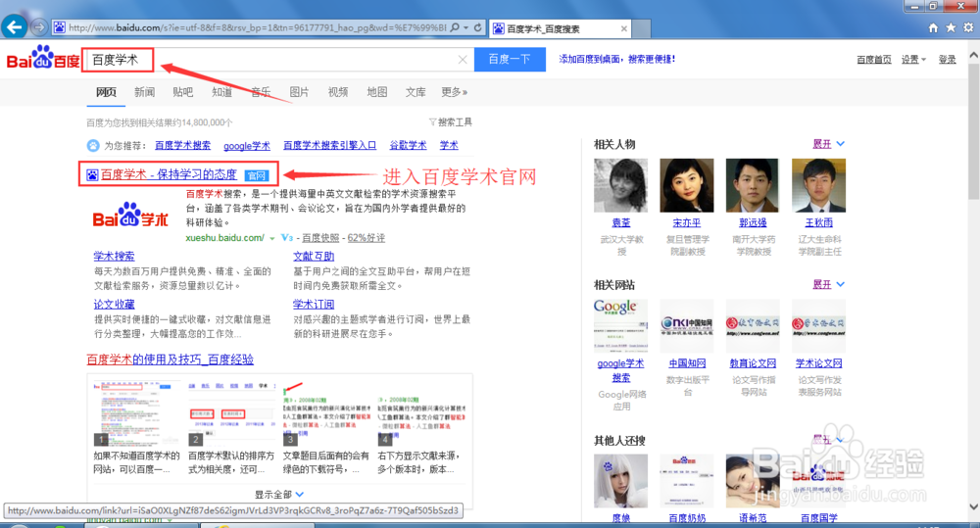Click the refresh icon in address bar
The width and height of the screenshot is (980, 528).
click(x=478, y=27)
